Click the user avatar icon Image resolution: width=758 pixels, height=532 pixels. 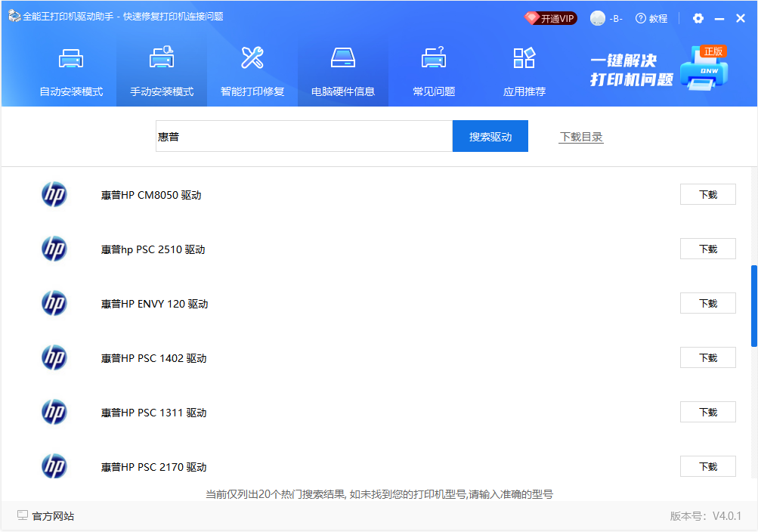pyautogui.click(x=598, y=18)
